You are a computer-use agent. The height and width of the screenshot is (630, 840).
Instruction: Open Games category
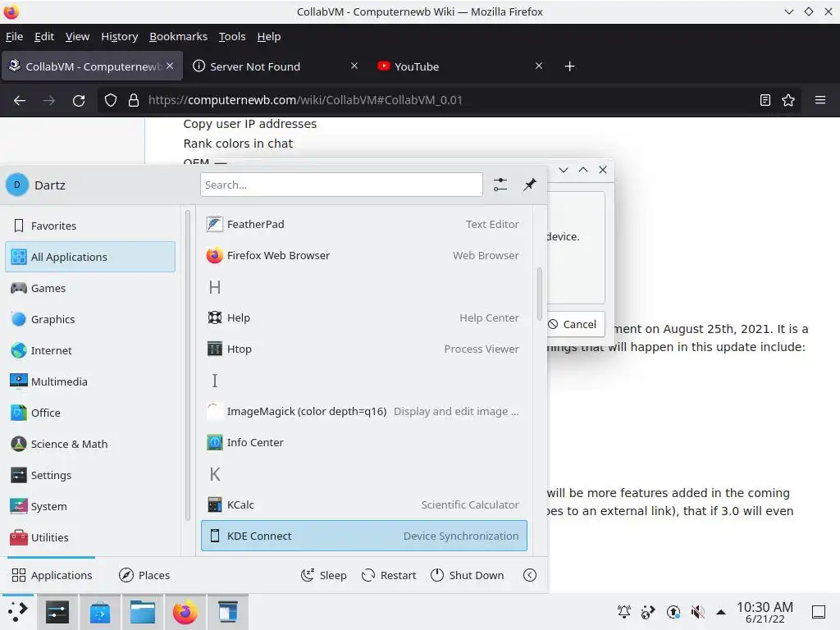tap(90, 288)
